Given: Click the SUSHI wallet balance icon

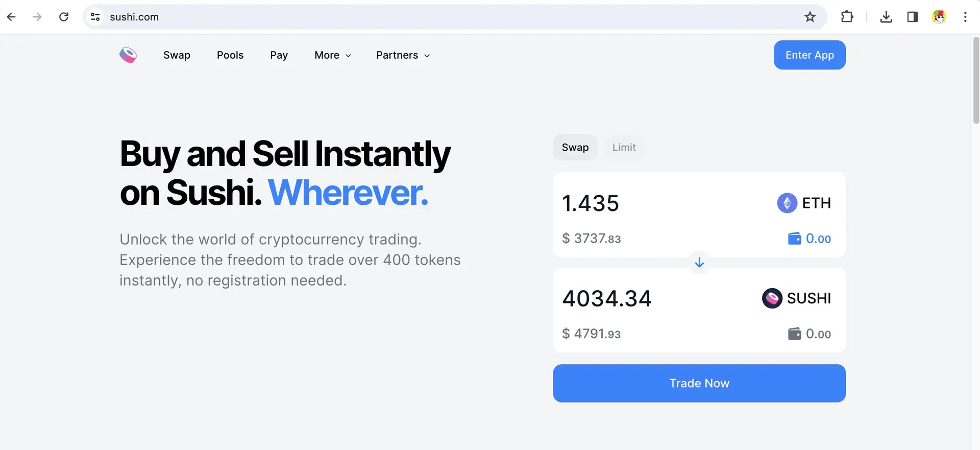Looking at the screenshot, I should pos(794,334).
